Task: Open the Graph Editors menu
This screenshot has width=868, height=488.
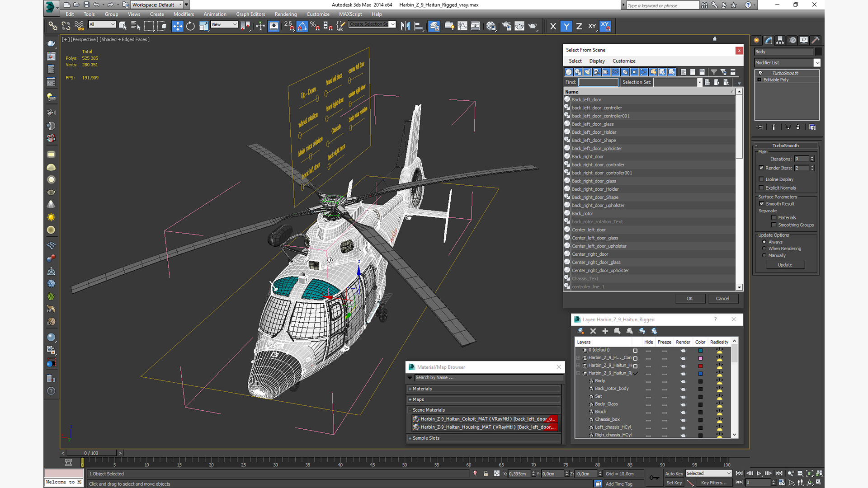Action: pos(250,14)
